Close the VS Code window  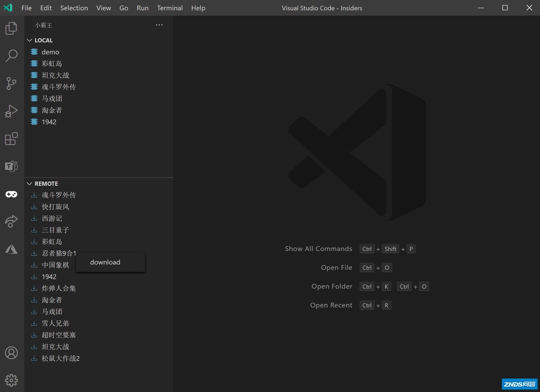pyautogui.click(x=529, y=8)
